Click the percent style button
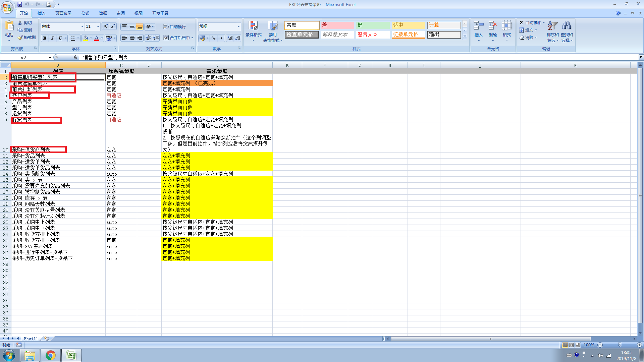Viewport: 644px width, 362px height. [x=214, y=38]
